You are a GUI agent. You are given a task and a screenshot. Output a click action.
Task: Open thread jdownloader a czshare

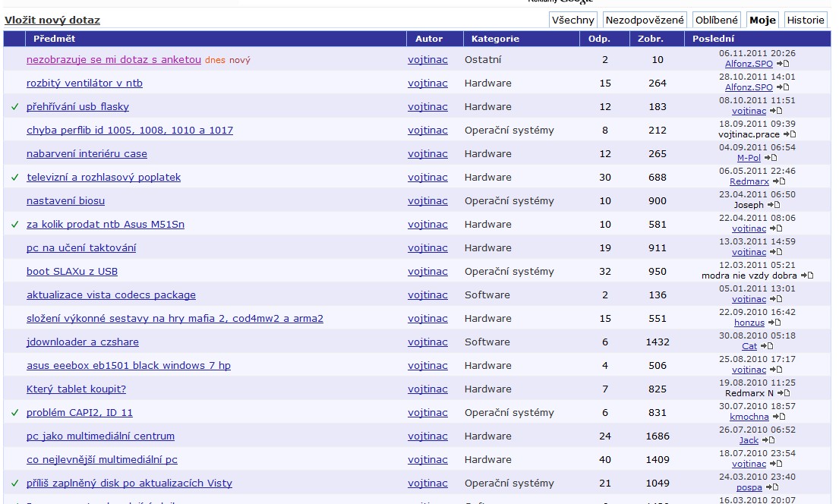tap(83, 342)
